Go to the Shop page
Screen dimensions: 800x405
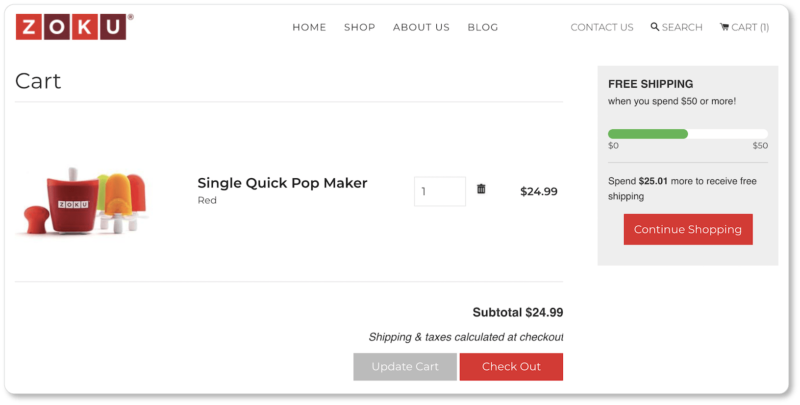click(359, 27)
